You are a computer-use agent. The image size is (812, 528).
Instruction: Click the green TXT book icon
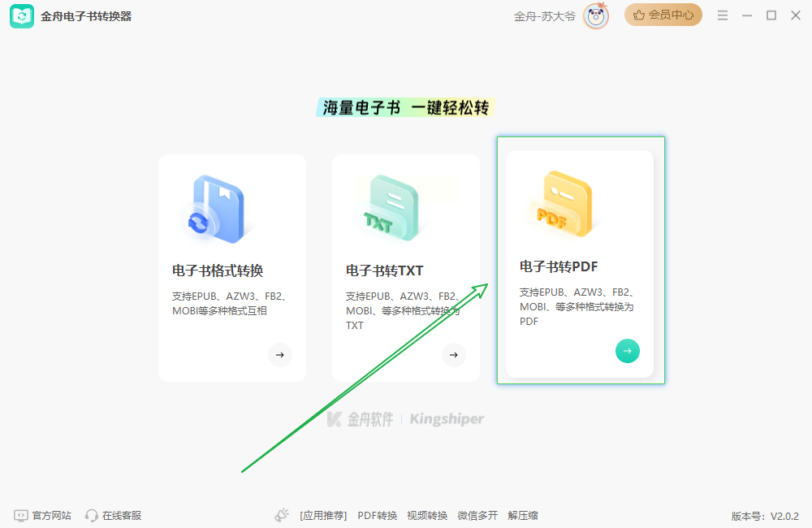coord(392,208)
